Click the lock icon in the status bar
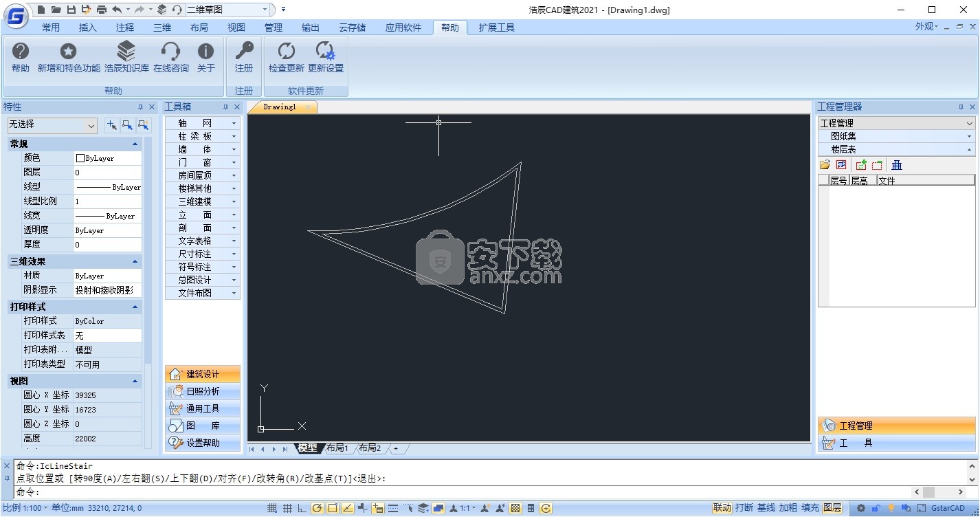This screenshot has height=517, width=980. click(x=876, y=508)
